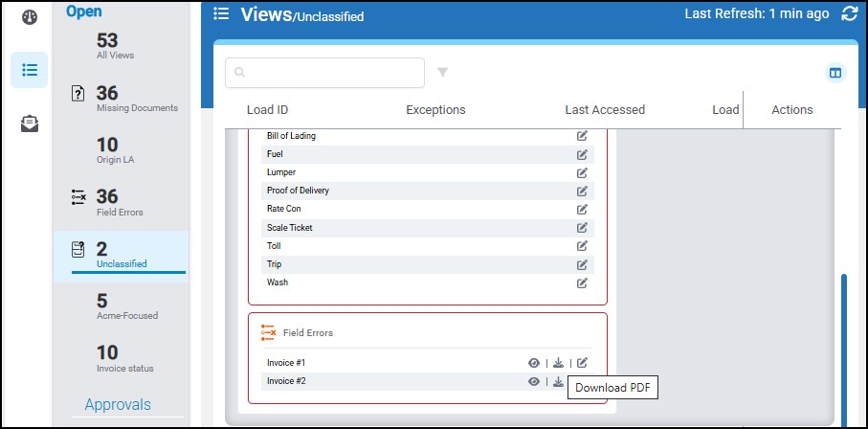Download PDF for Invoice #2
Viewport: 868px width, 429px height.
click(x=558, y=381)
